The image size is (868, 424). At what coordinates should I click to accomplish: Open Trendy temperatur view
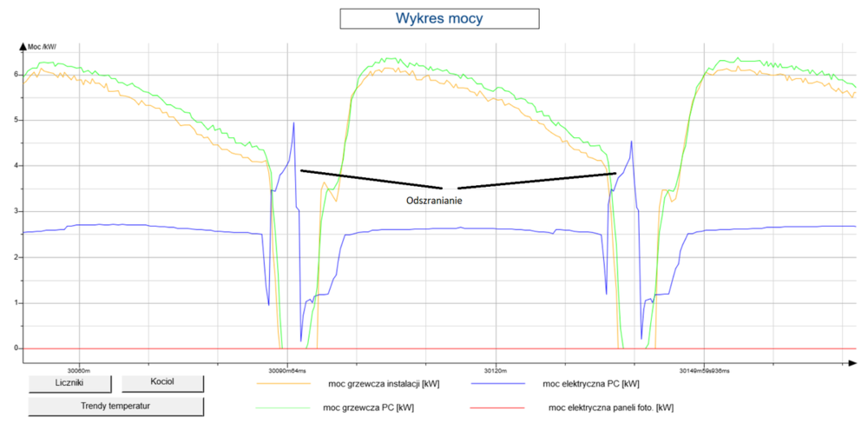tap(116, 406)
